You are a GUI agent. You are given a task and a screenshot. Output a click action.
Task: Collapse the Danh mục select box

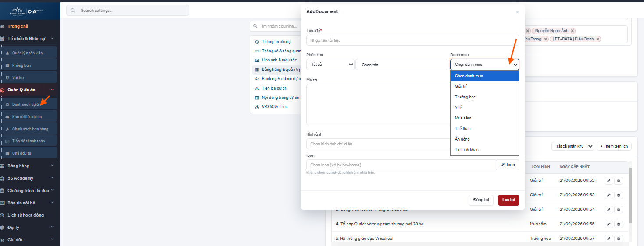pos(485,65)
